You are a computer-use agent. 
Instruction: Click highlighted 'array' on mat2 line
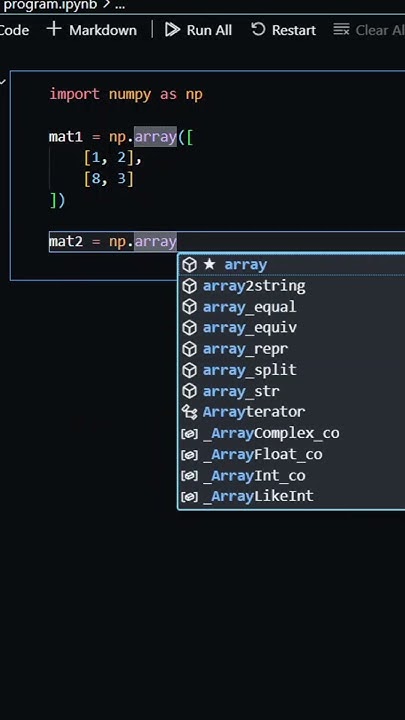(155, 242)
